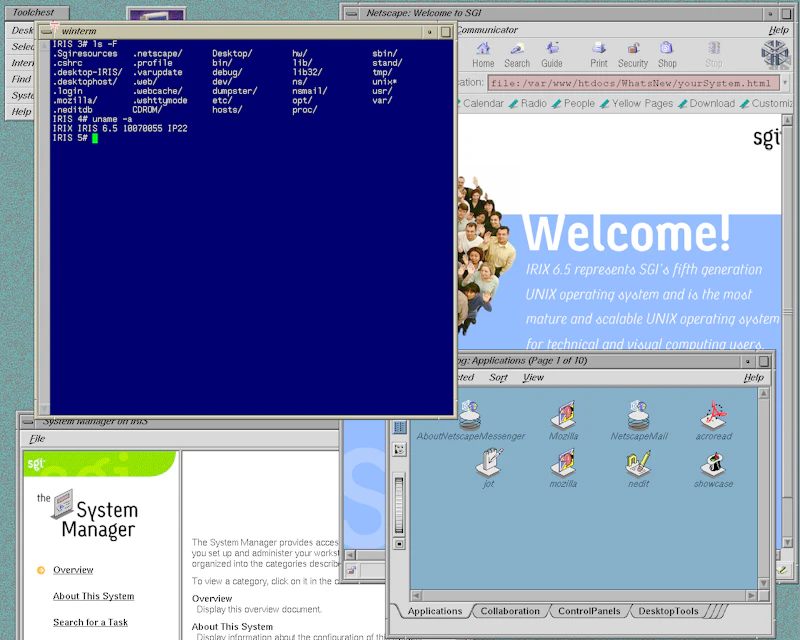
Task: Click the Netscape page scrollbar down arrow
Action: point(787,543)
